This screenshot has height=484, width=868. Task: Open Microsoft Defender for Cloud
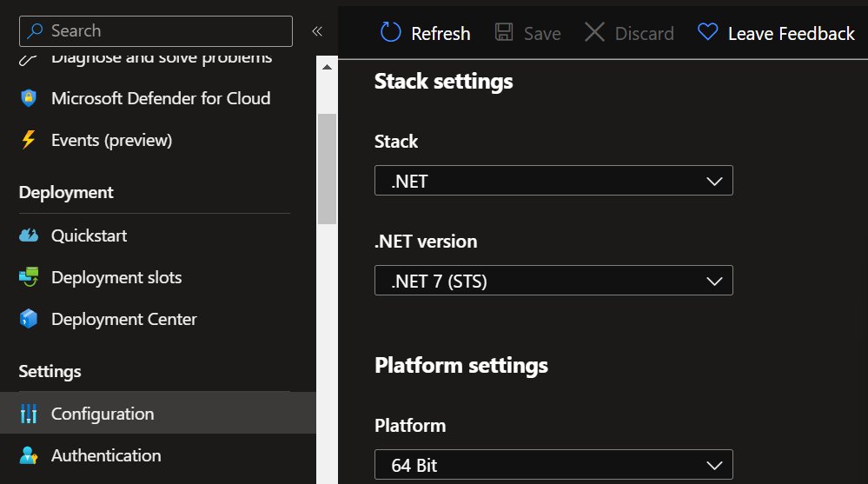coord(161,98)
